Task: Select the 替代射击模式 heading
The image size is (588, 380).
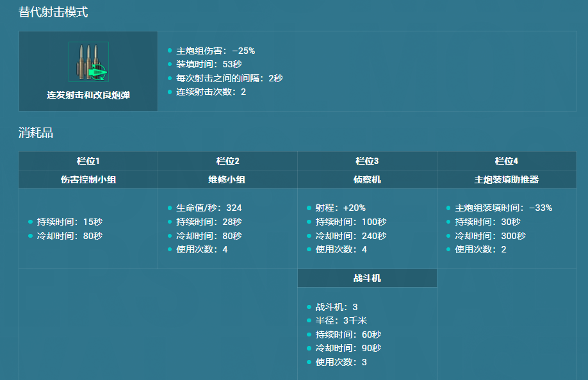Action: click(x=53, y=12)
